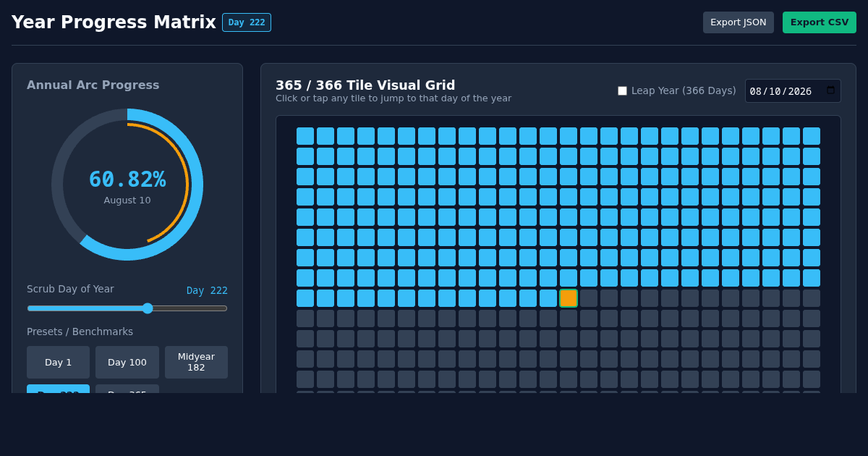The image size is (868, 456).
Task: Click the Year Progress Matrix title
Action: 114,22
